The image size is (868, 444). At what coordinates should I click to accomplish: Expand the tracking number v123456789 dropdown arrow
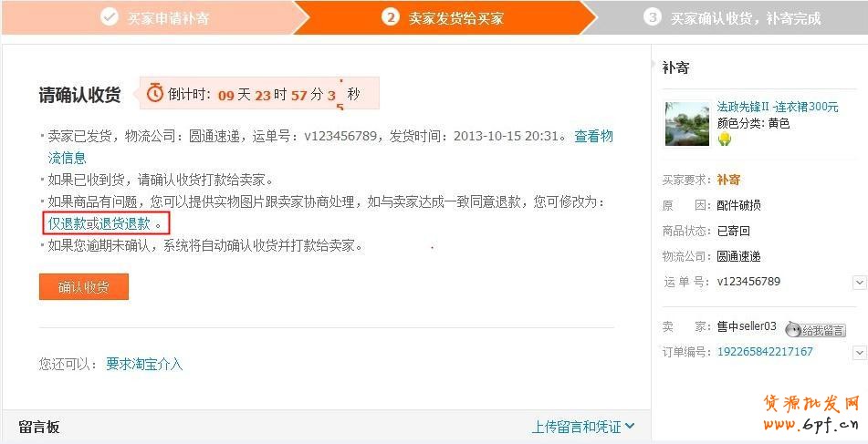tap(859, 283)
